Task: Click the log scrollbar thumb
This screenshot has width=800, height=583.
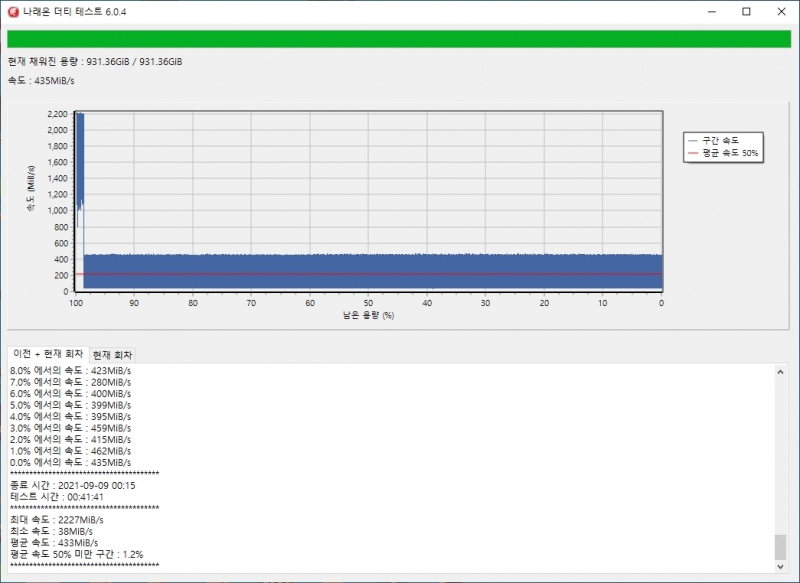Action: tap(780, 547)
